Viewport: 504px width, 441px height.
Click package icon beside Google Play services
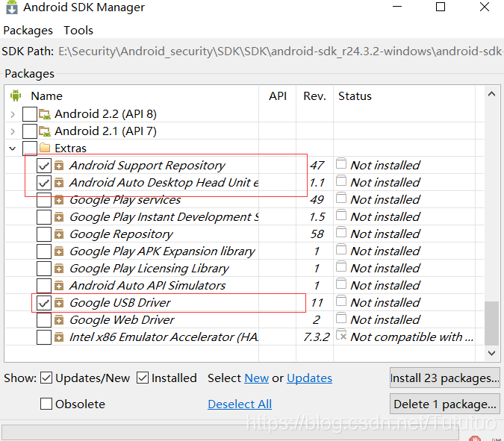pos(59,200)
